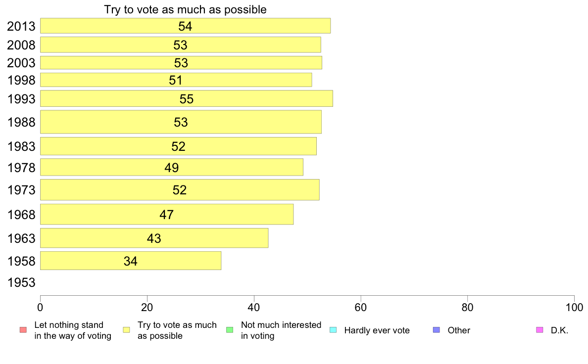
Task: Click the 100 tick label on axis
Action: point(574,308)
